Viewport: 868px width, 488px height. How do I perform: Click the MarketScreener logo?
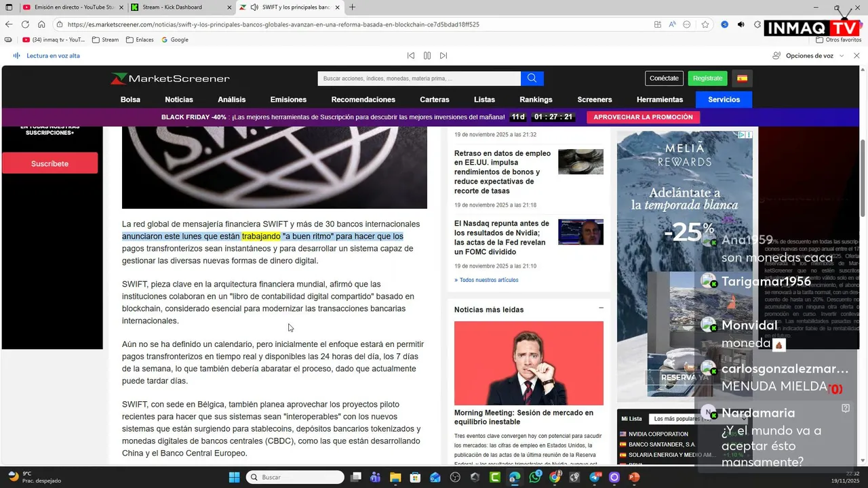170,79
